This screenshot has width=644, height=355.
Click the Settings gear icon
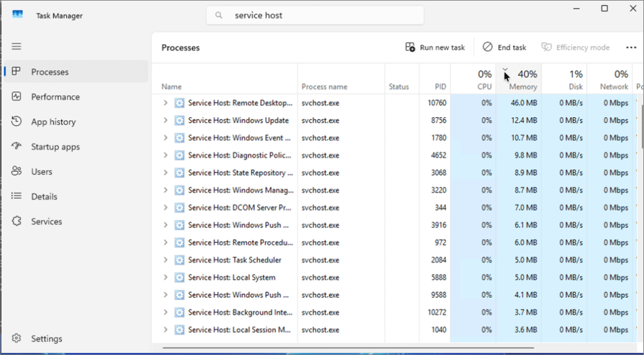pyautogui.click(x=16, y=339)
